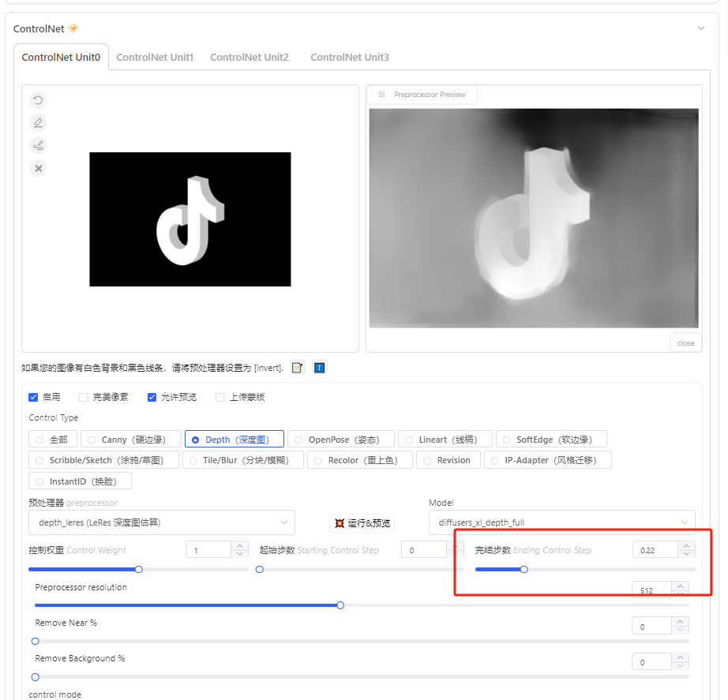Image resolution: width=728 pixels, height=700 pixels.
Task: Click the depth map preview image
Action: [534, 218]
